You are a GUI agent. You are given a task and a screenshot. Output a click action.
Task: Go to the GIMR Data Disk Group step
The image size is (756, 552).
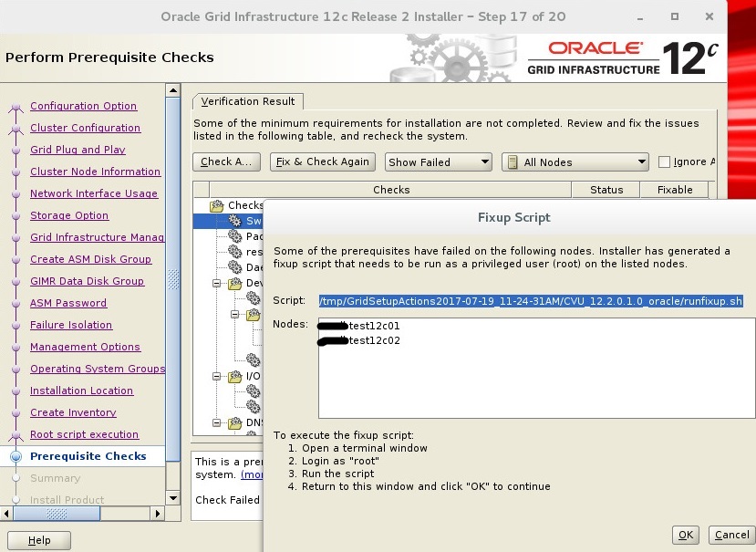coord(87,281)
